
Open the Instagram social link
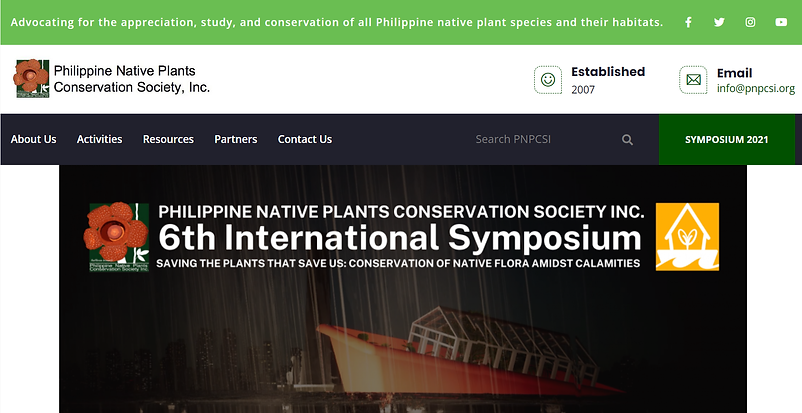(x=750, y=22)
